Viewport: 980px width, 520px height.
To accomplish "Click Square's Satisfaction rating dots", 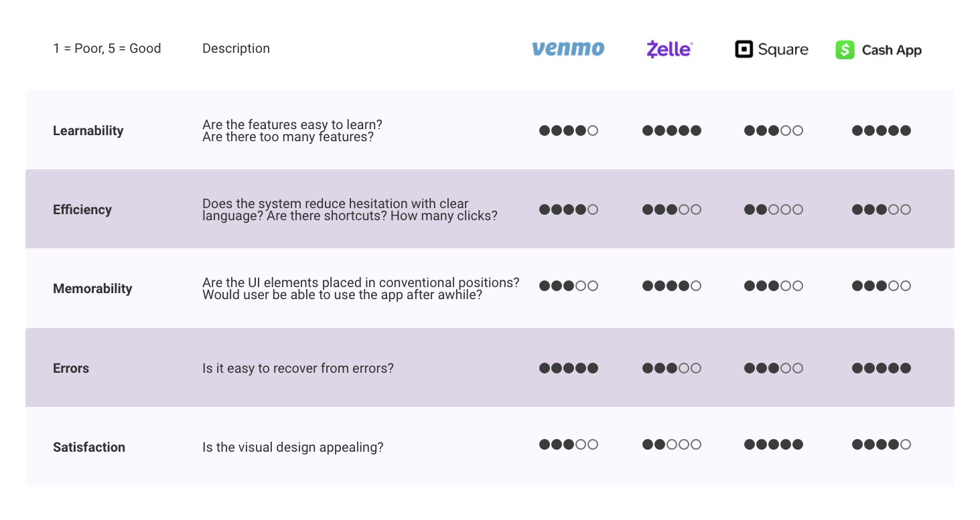I will pos(774,444).
